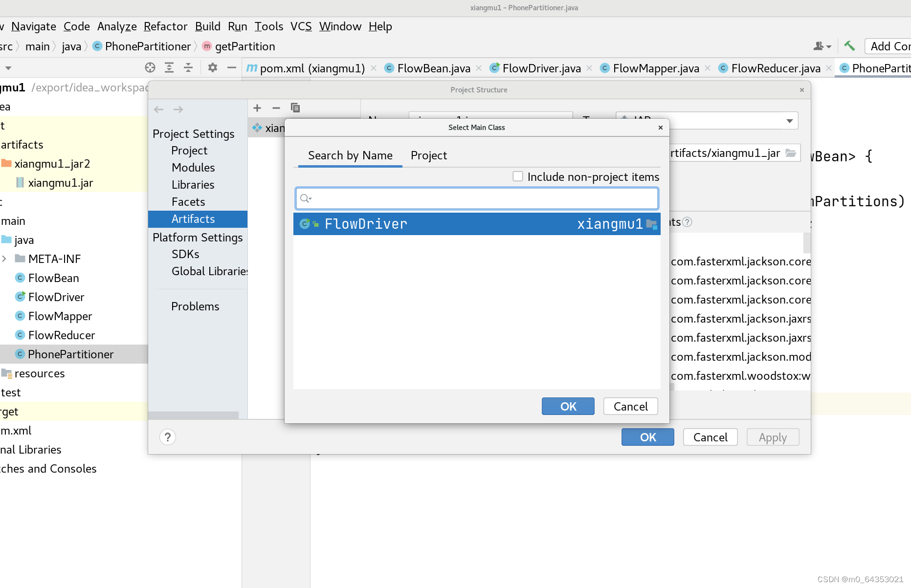The height and width of the screenshot is (588, 911).
Task: Click Add Configuration button
Action: (889, 46)
